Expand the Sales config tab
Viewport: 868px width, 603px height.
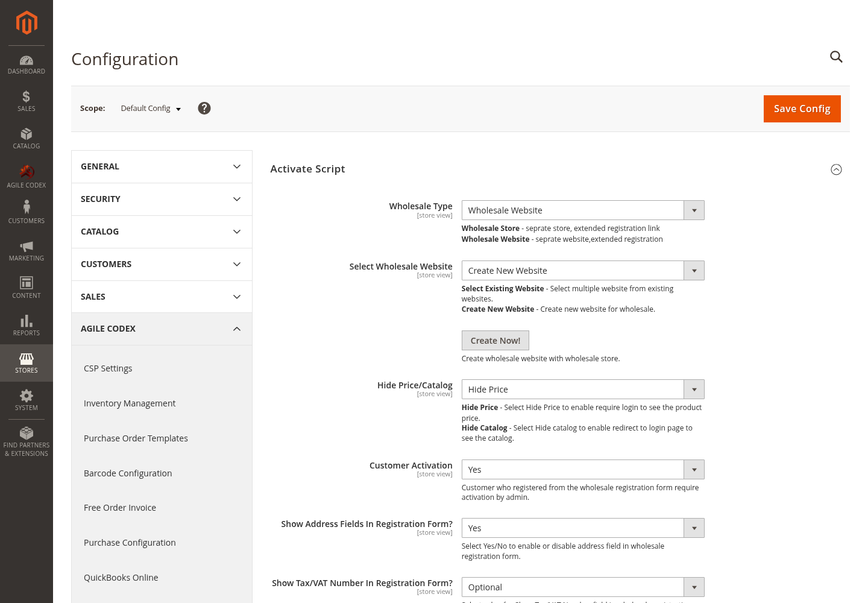click(162, 297)
